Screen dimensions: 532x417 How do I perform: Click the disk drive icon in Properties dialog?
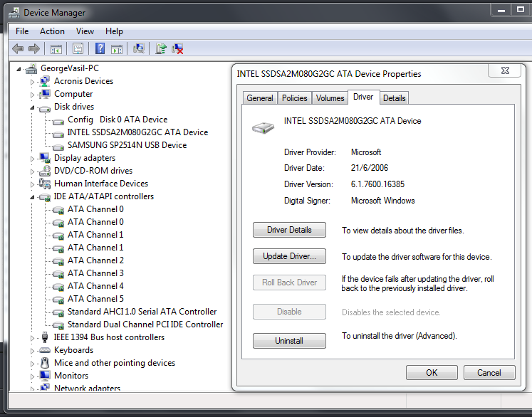coord(263,128)
